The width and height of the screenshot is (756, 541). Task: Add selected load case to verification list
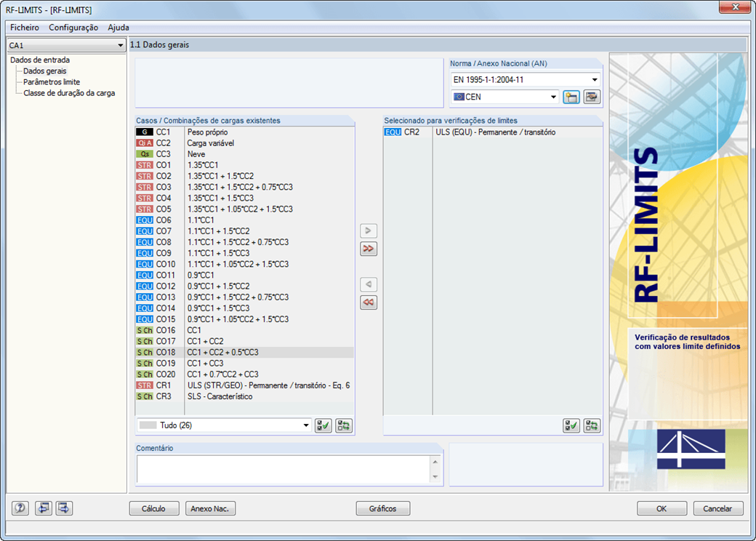[x=369, y=231]
